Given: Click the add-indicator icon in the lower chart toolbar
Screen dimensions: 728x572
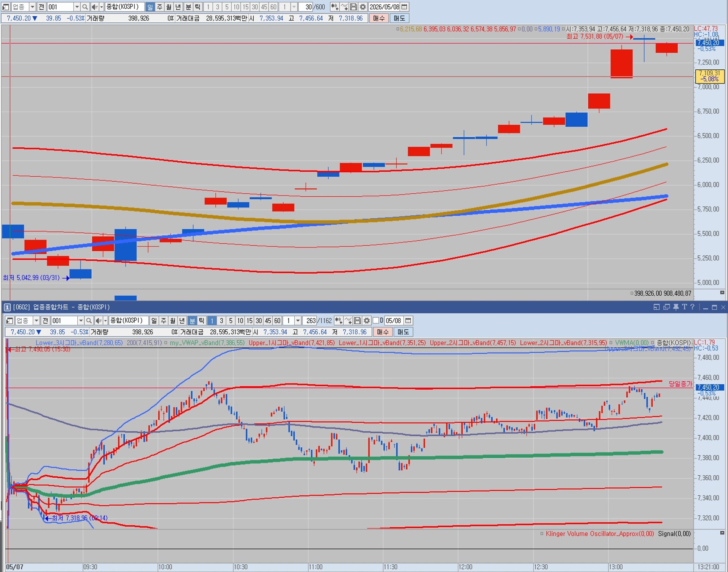Looking at the screenshot, I should [338, 321].
